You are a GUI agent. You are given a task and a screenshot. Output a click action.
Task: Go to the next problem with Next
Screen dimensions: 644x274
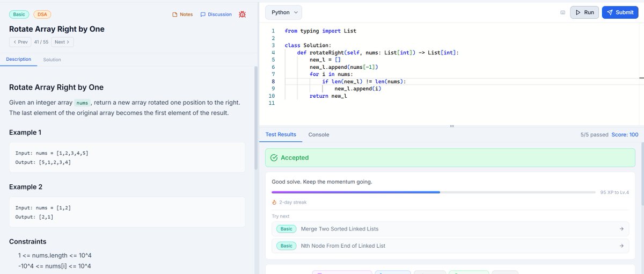pos(63,42)
